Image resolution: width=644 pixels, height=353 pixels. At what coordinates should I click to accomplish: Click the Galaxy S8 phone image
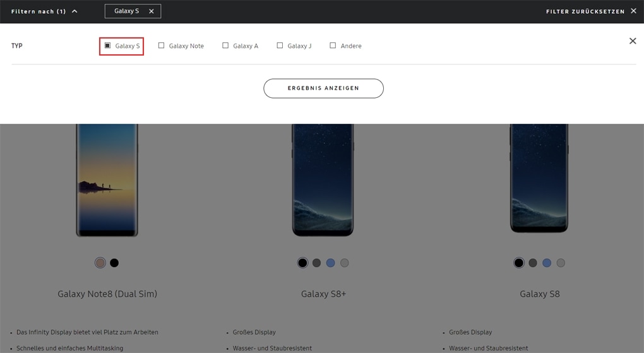[539, 178]
